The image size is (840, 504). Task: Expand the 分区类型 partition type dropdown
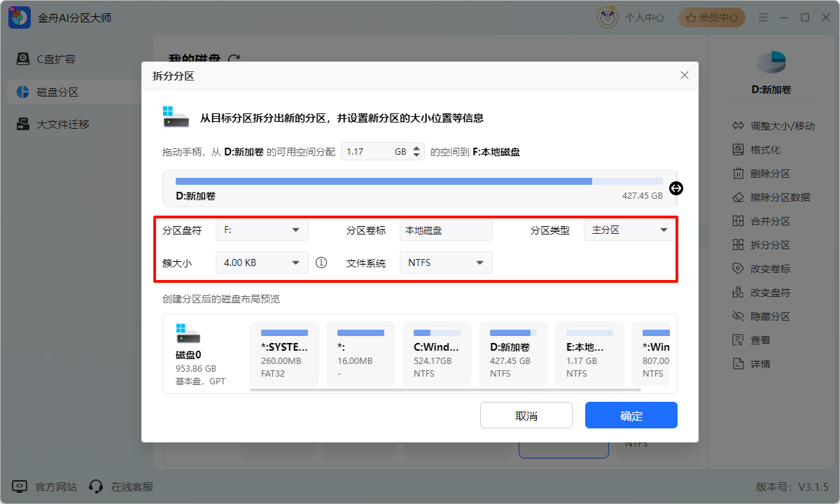(x=629, y=229)
